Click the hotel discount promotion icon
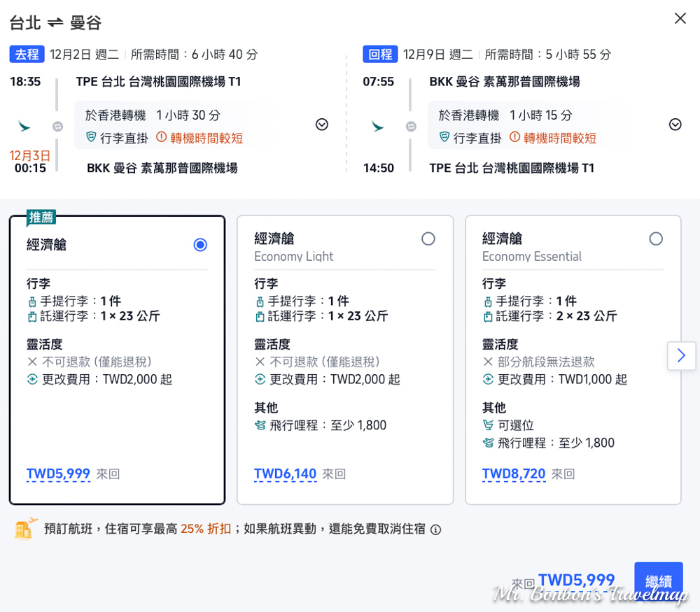Viewport: 700px width, 612px height. coord(24,529)
